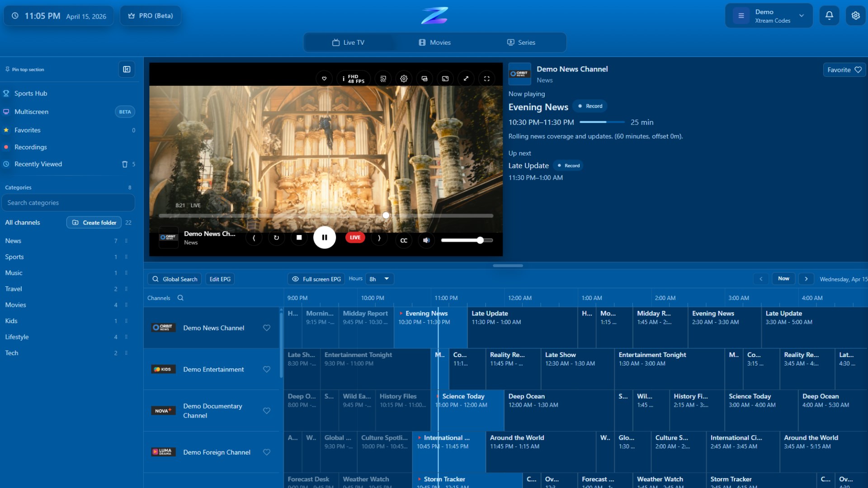Favorite Demo Entertainment in EPG row
Viewport: 868px width, 488px height.
267,370
